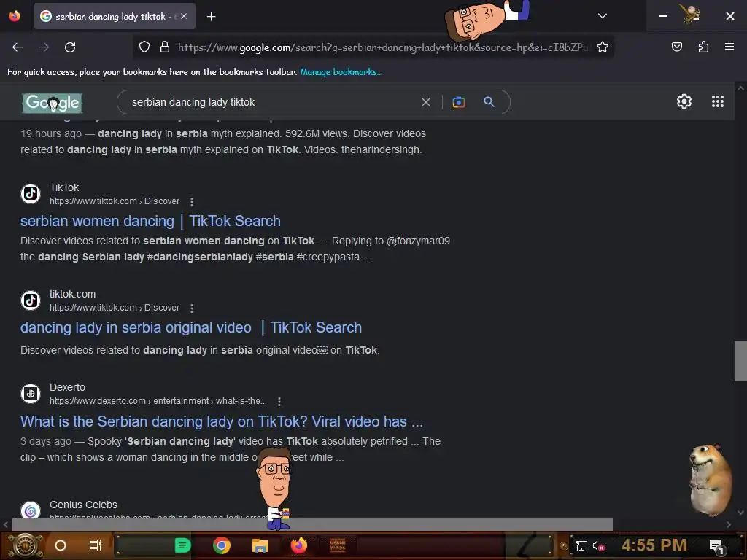Screen dimensions: 747x560
Task: Open Google quick settings gear
Action: pyautogui.click(x=684, y=101)
